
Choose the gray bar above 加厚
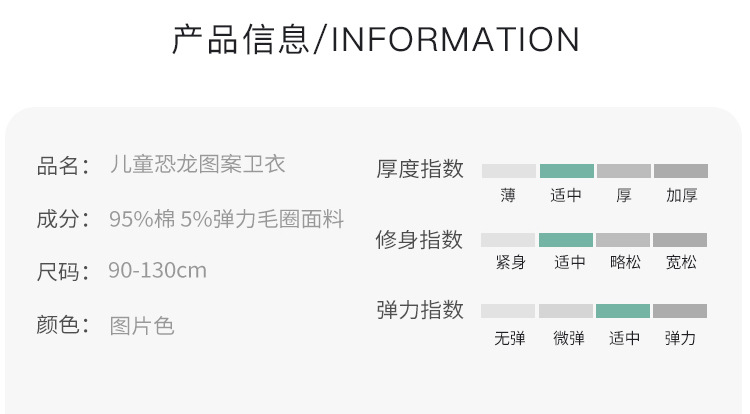pos(681,171)
